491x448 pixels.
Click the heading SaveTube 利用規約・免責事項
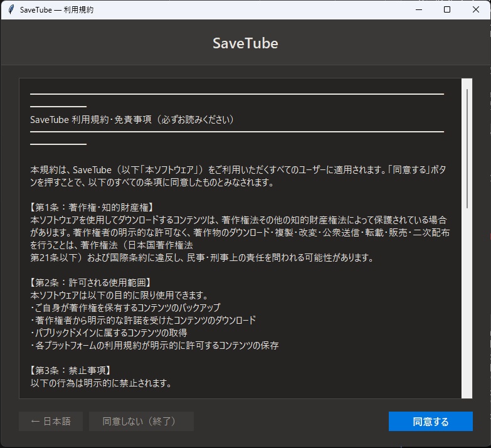132,120
